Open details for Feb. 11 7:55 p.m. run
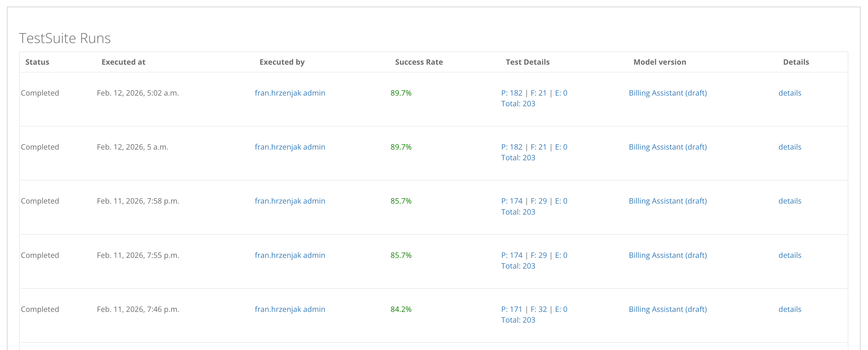The height and width of the screenshot is (350, 868). 789,255
